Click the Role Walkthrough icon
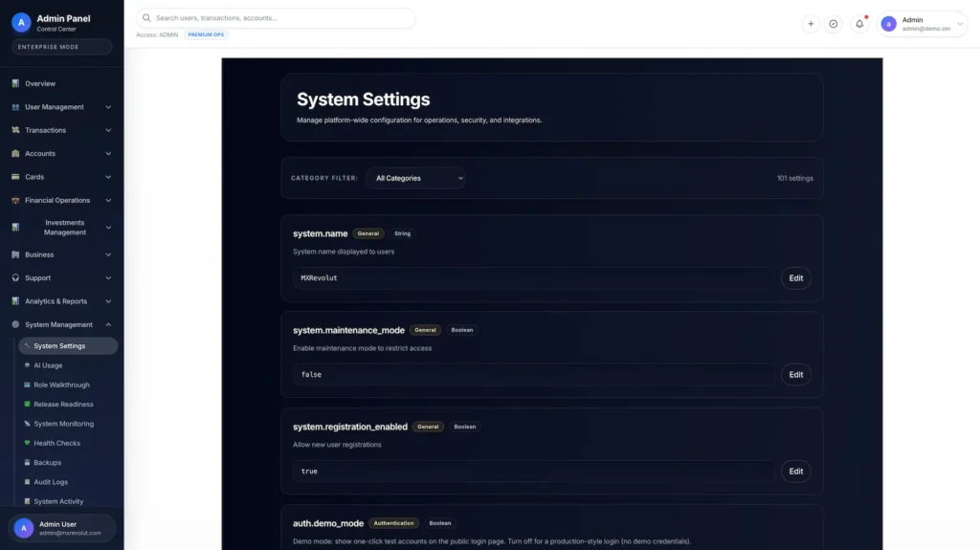980x550 pixels. click(27, 385)
